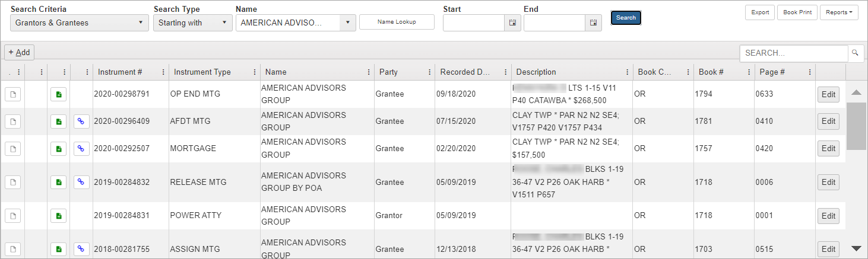
Task: Click link icon for MORTGAGE row
Action: coord(81,149)
